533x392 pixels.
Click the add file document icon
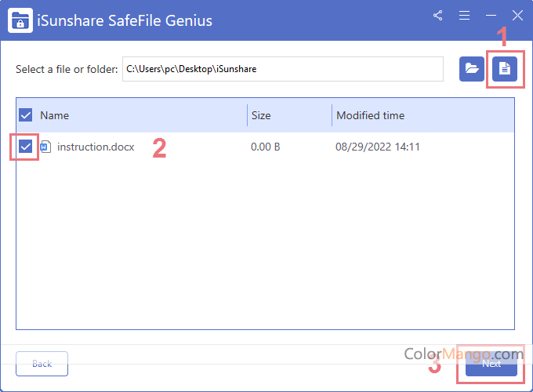tap(505, 69)
